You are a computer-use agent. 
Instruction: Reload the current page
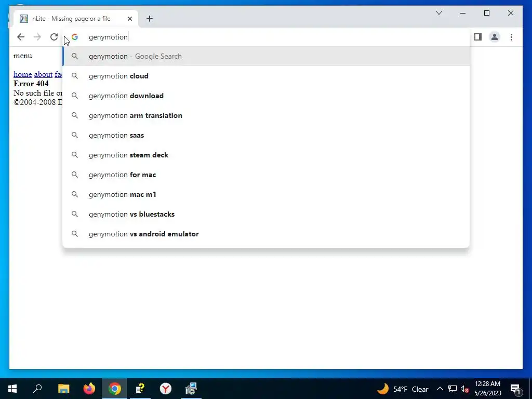tap(54, 37)
